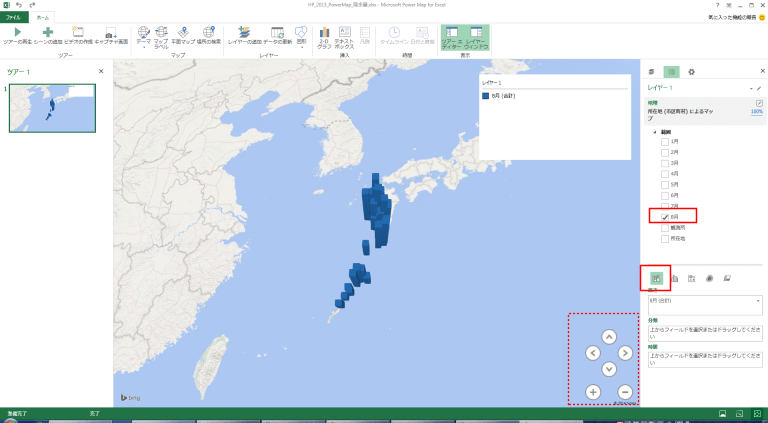The width and height of the screenshot is (768, 423).
Task: Open layer settings gear icon in pane
Action: (x=691, y=72)
